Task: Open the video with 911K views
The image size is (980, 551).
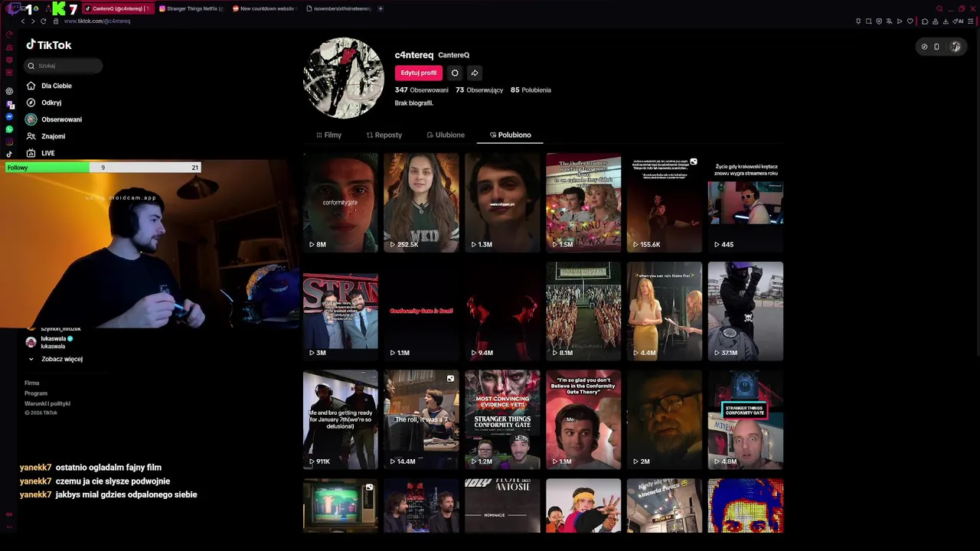Action: (x=341, y=420)
